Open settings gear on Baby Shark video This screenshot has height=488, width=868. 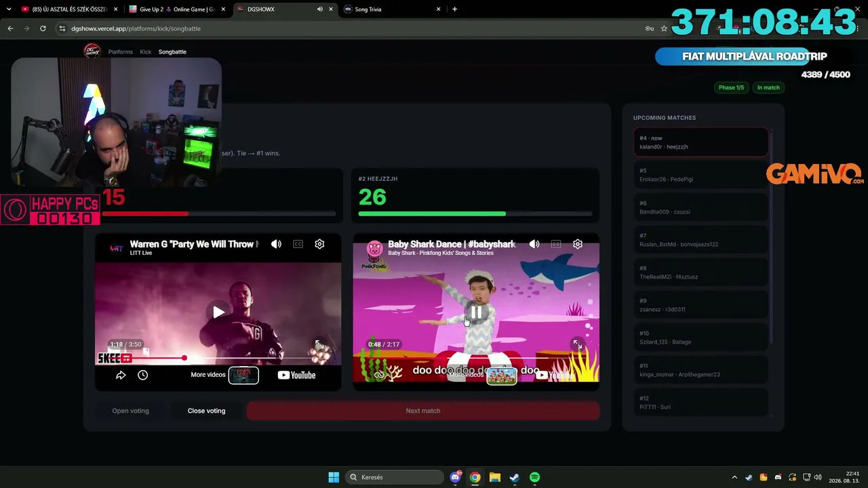click(x=578, y=244)
